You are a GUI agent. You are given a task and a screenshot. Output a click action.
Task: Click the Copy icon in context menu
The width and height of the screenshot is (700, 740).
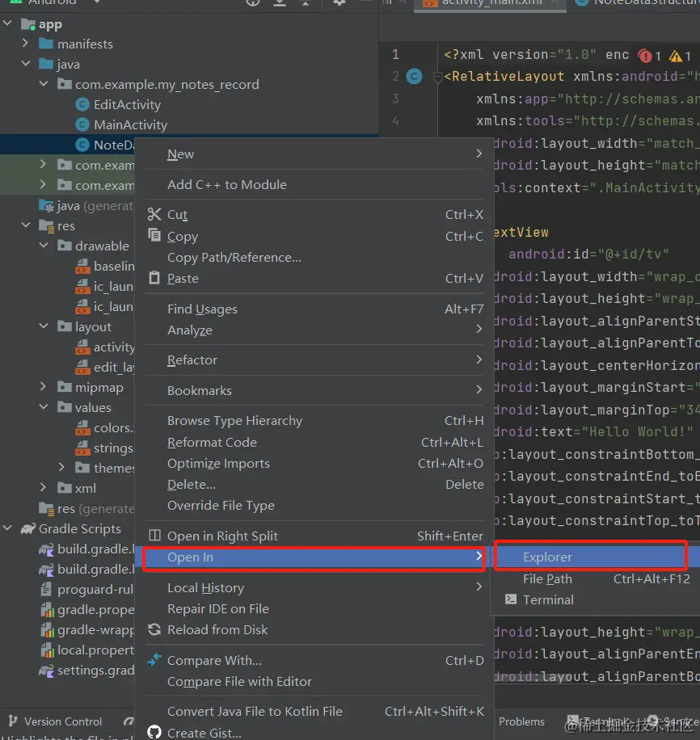click(154, 234)
